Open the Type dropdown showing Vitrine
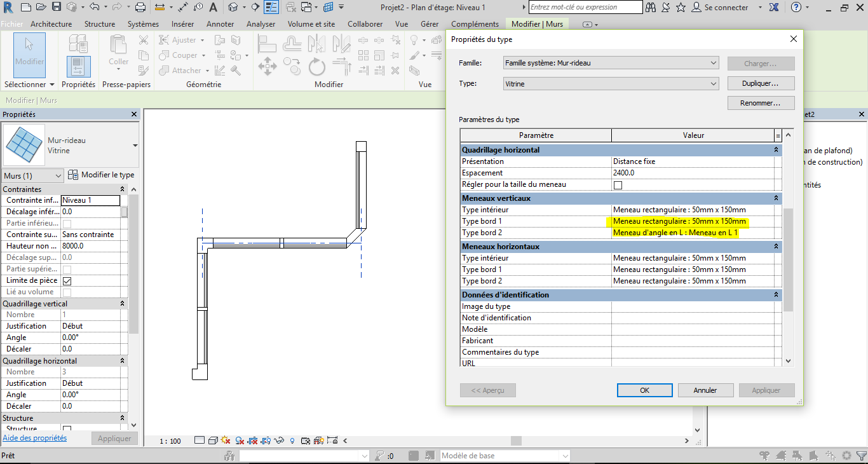The image size is (868, 464). click(x=611, y=84)
